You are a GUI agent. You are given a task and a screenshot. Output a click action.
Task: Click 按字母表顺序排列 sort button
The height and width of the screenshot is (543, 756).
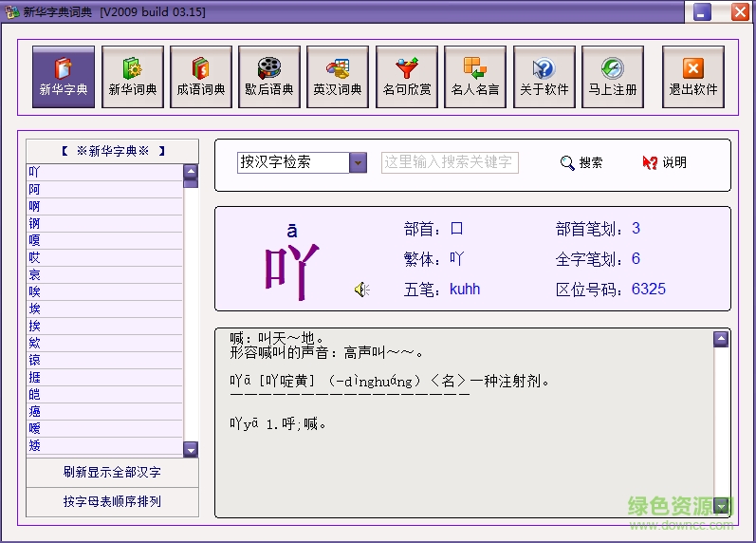pos(112,501)
